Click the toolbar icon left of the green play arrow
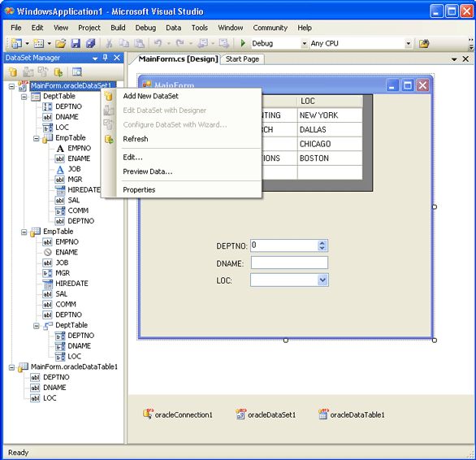Viewport: 476px width, 460px height. tap(224, 43)
